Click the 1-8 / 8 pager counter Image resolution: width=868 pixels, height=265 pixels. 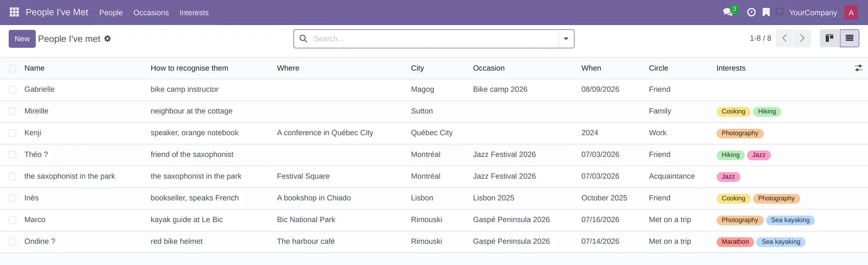(x=760, y=38)
